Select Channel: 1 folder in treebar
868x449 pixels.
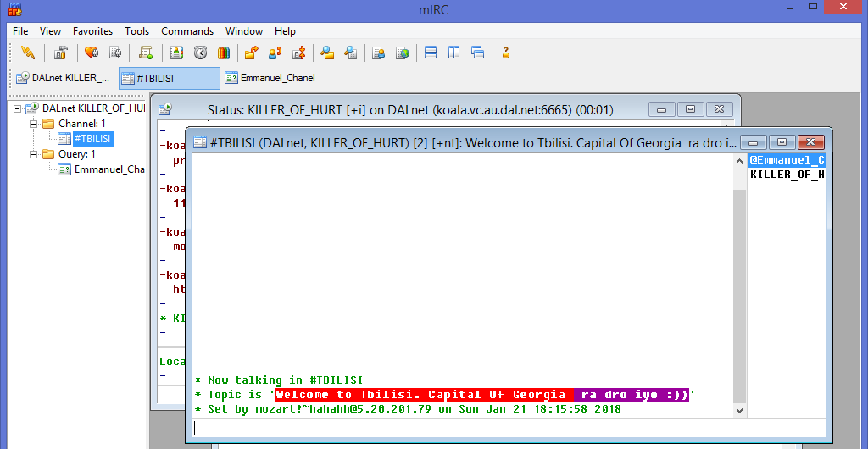pyautogui.click(x=82, y=124)
